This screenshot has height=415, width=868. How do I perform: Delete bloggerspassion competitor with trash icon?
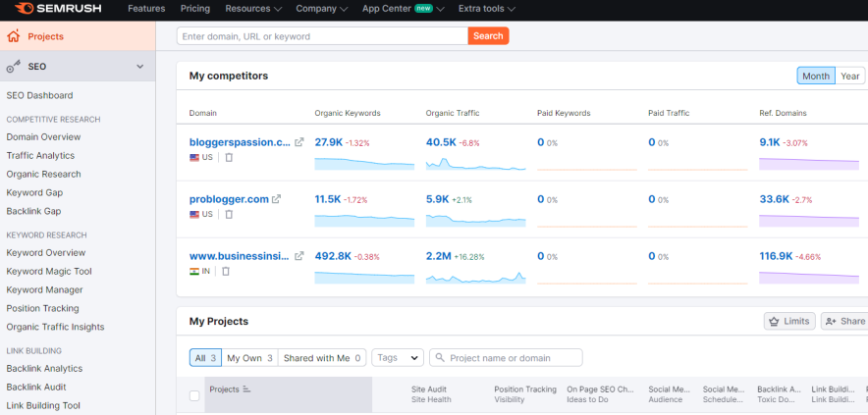pyautogui.click(x=229, y=157)
